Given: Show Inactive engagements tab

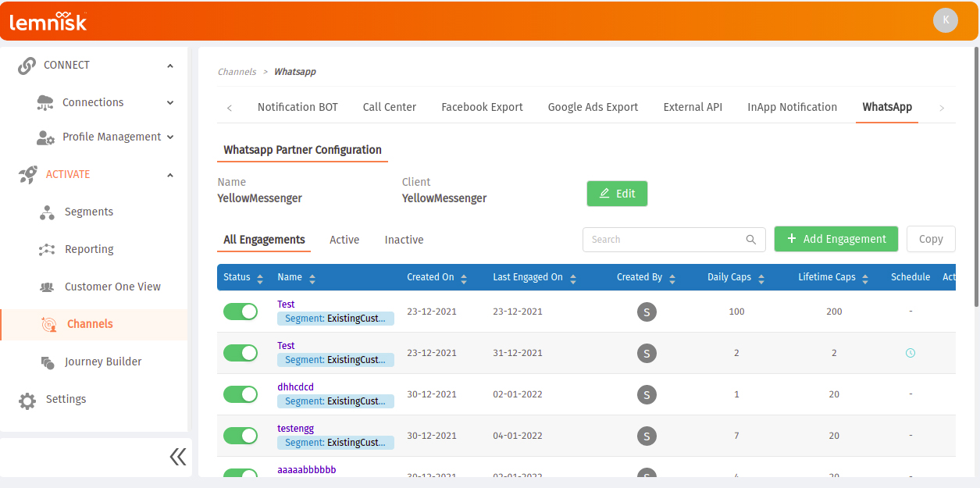Looking at the screenshot, I should [404, 240].
